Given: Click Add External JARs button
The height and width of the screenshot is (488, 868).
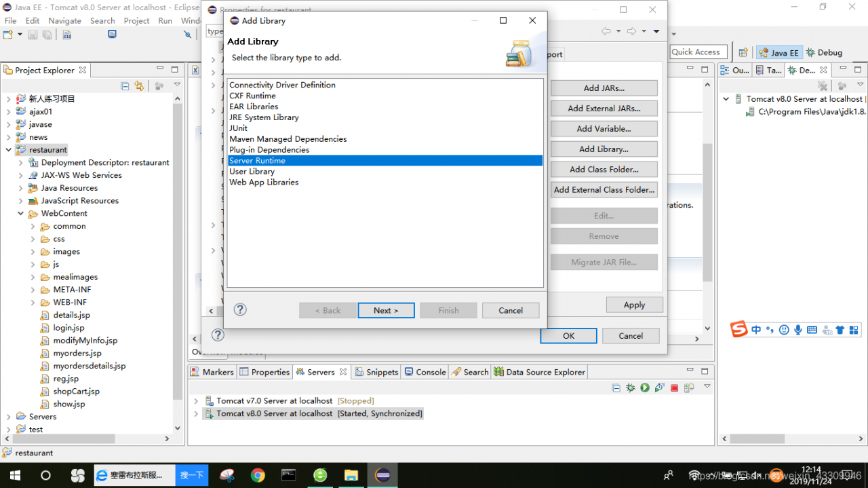Looking at the screenshot, I should (604, 108).
